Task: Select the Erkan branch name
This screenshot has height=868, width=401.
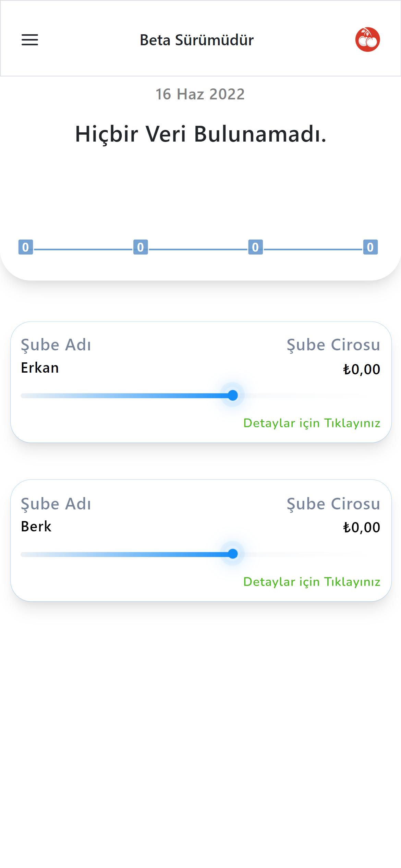Action: click(40, 368)
